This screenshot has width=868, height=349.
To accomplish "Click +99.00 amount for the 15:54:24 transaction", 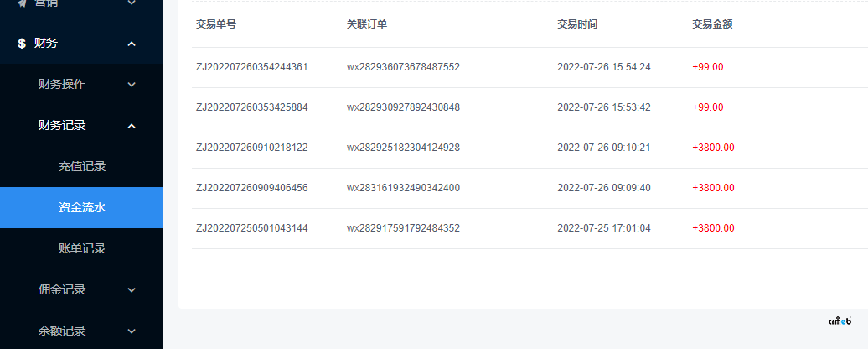I will [x=707, y=67].
